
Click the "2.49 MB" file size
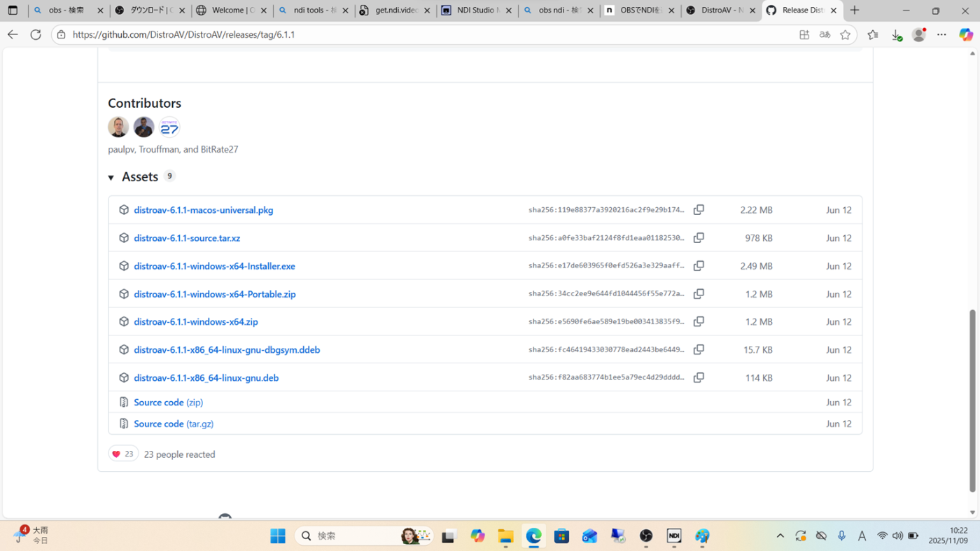coord(756,266)
